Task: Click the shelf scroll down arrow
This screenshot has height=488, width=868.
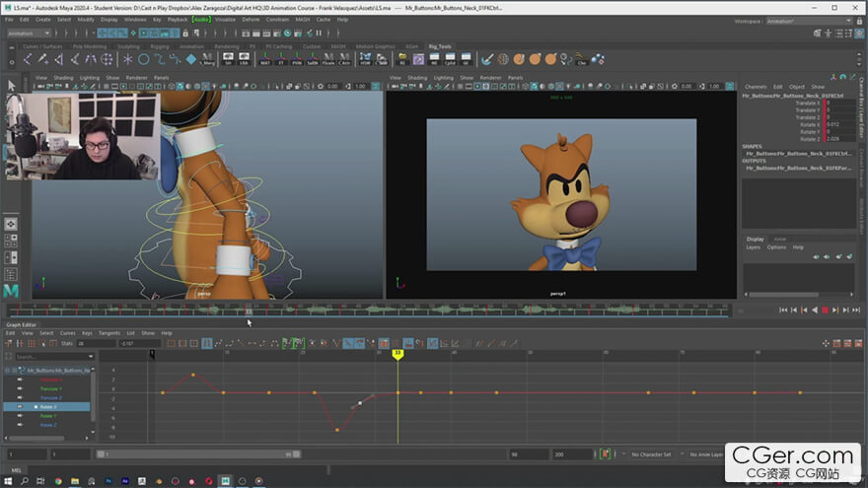Action: pyautogui.click(x=859, y=63)
